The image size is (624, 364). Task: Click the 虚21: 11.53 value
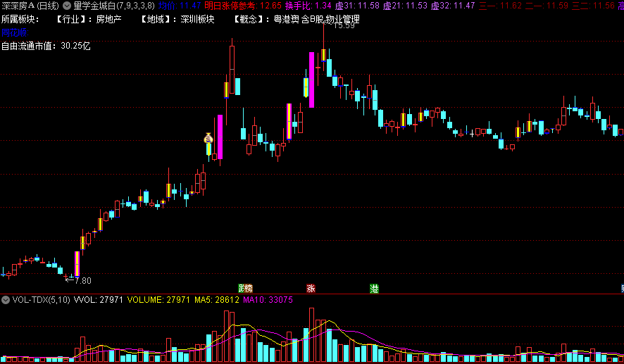405,6
